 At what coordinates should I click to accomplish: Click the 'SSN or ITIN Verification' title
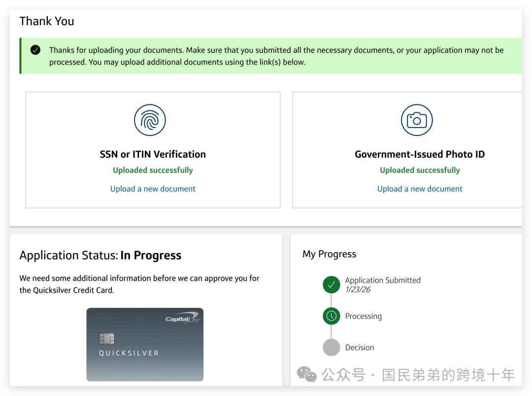[153, 154]
